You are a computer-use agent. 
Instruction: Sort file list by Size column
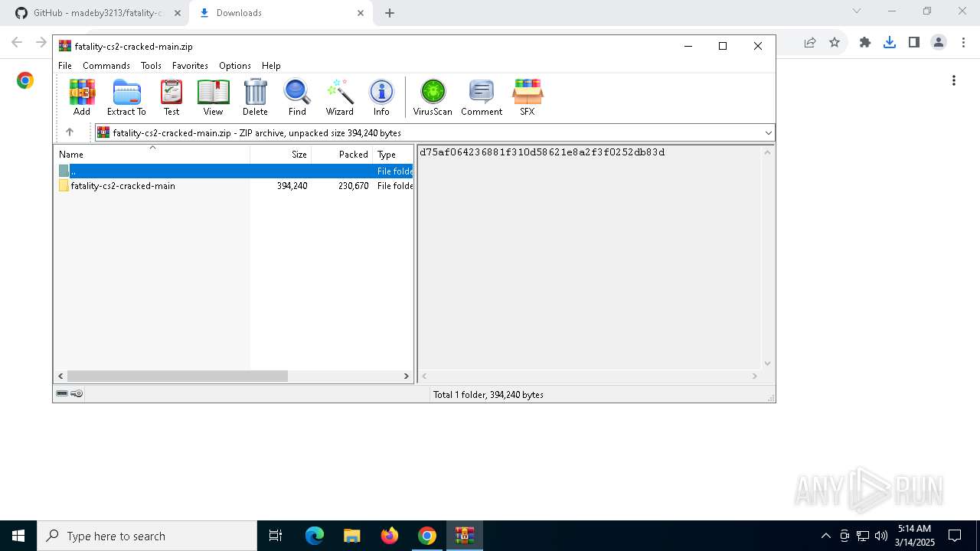tap(281, 154)
